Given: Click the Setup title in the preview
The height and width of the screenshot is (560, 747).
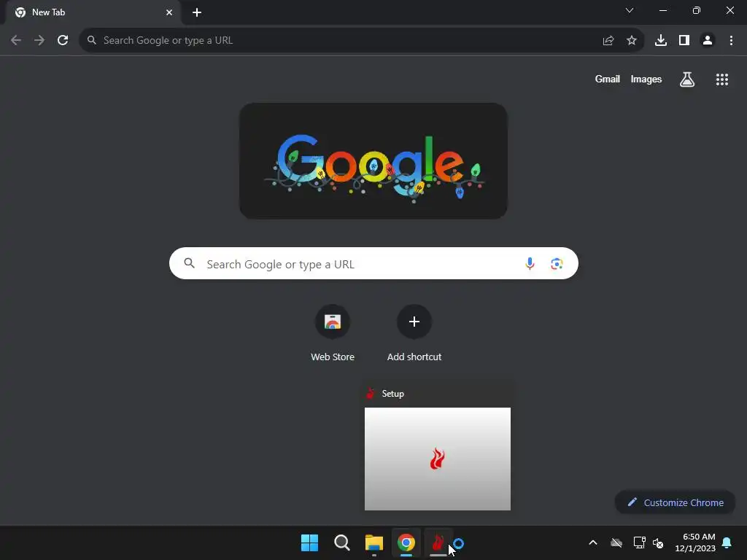Looking at the screenshot, I should pos(392,394).
